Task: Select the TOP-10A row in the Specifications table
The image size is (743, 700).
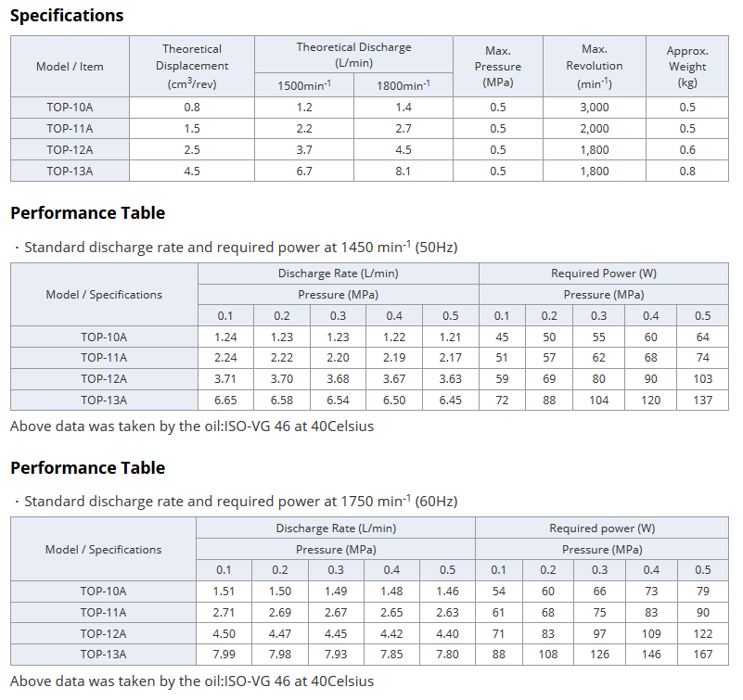Action: click(x=369, y=108)
